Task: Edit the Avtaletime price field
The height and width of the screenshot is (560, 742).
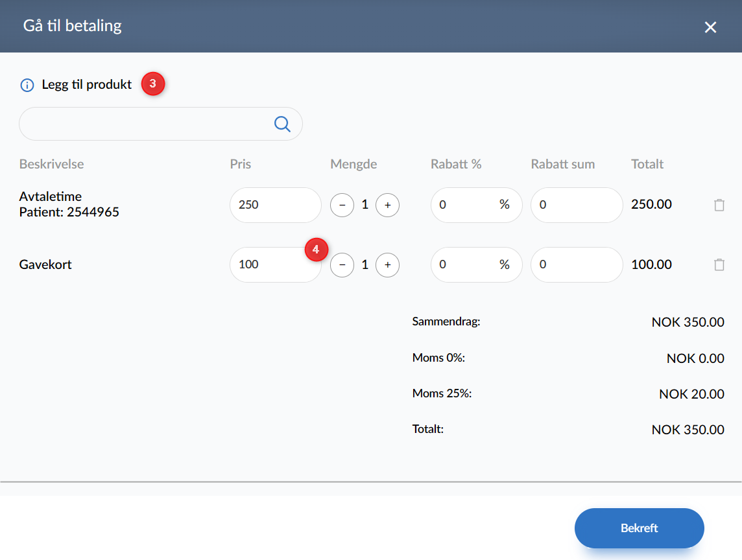Action: pyautogui.click(x=274, y=205)
